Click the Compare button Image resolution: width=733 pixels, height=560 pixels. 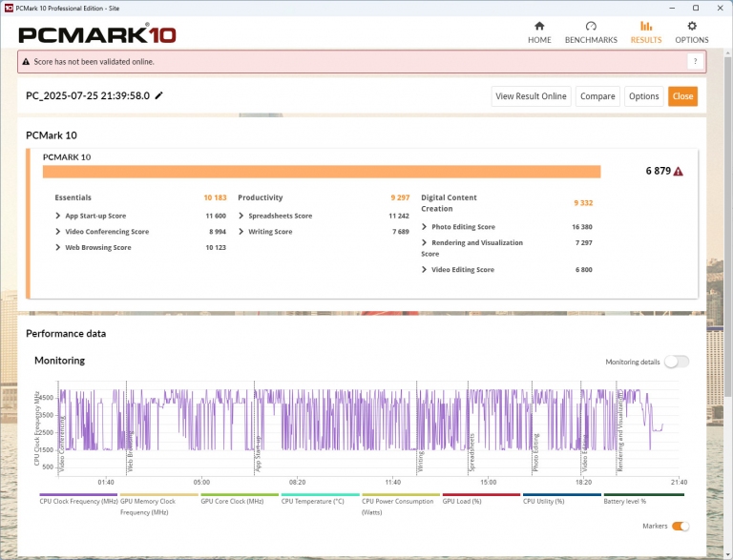[x=597, y=96]
